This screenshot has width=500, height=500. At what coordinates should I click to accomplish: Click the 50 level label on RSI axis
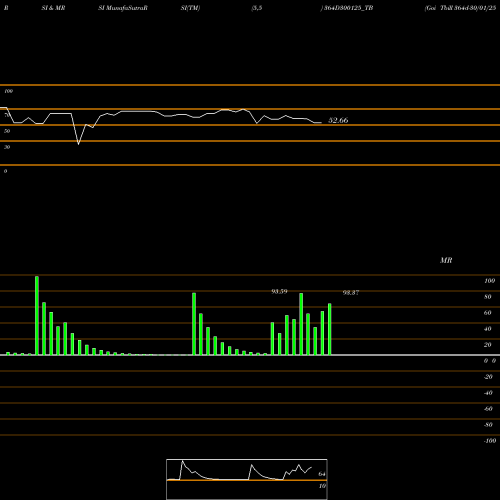pos(7,131)
